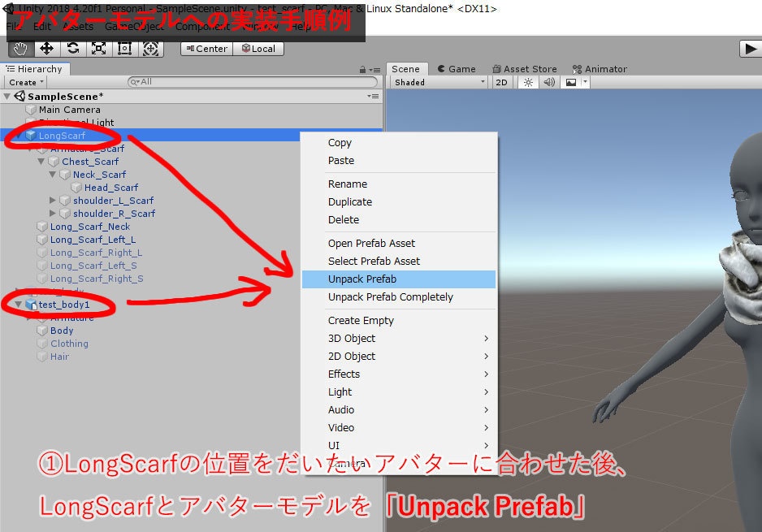This screenshot has width=762, height=532.
Task: Choose Unpack Prefab Completely
Action: click(399, 297)
